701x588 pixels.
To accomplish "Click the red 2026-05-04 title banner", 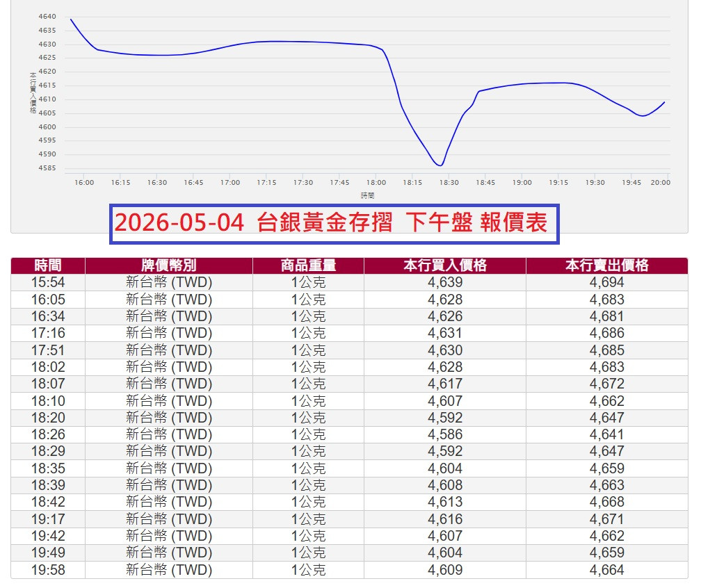I will [335, 224].
